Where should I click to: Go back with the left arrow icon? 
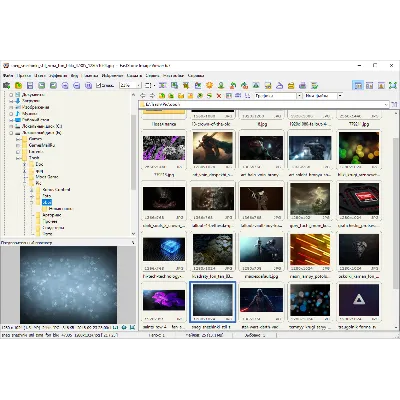[x=143, y=96]
